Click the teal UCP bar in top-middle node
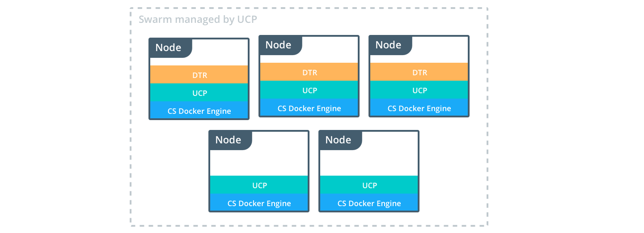644x233 pixels. 309,90
